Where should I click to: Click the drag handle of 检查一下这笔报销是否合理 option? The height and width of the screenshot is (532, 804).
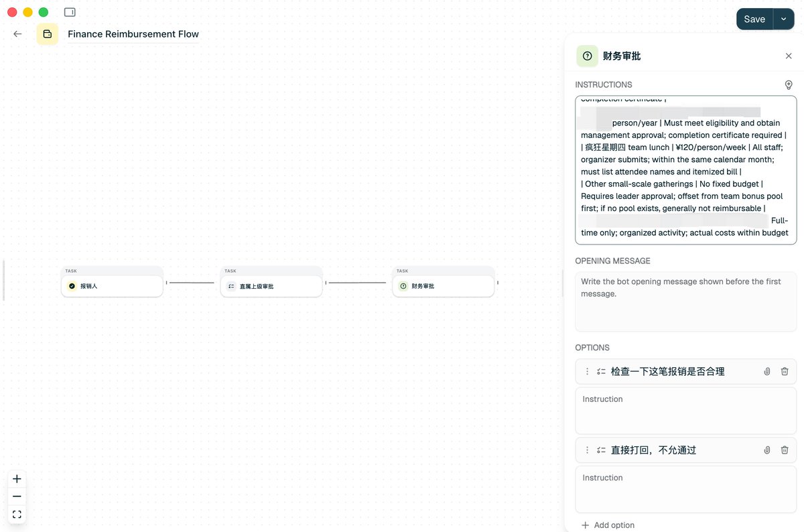588,371
